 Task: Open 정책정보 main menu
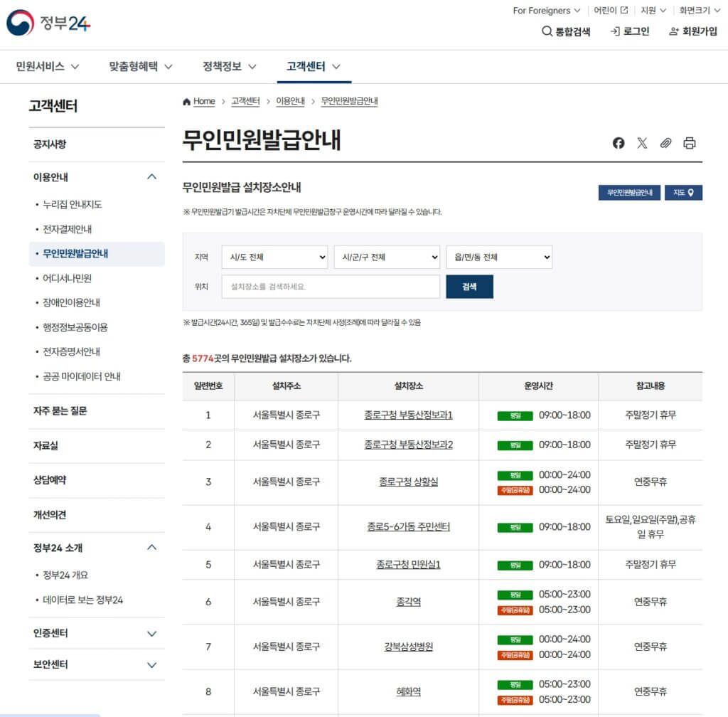(x=230, y=66)
